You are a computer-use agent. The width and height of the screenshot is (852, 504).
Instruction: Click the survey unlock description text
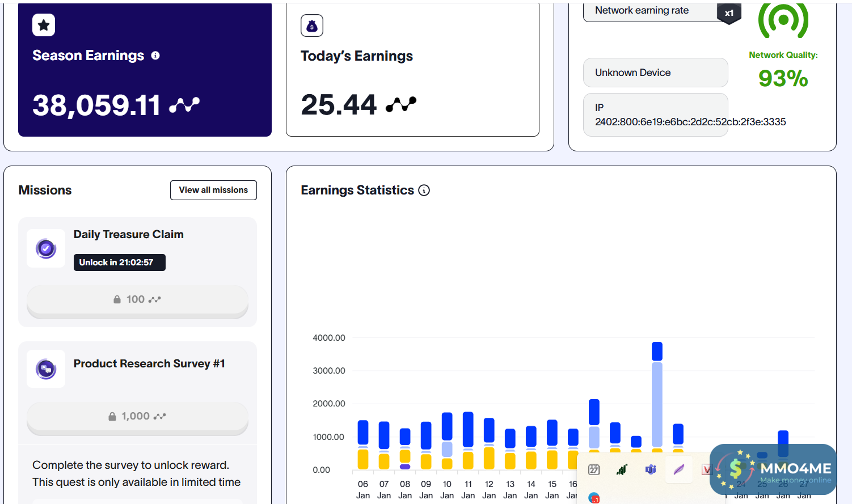136,473
